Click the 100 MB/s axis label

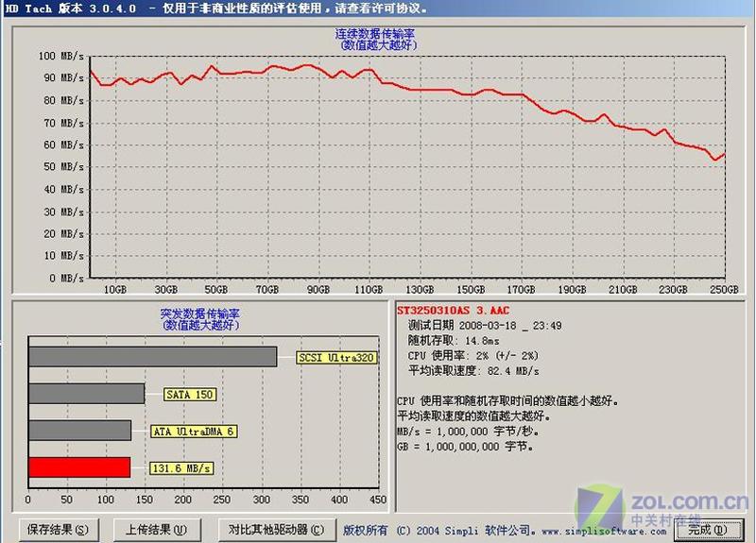[60, 56]
